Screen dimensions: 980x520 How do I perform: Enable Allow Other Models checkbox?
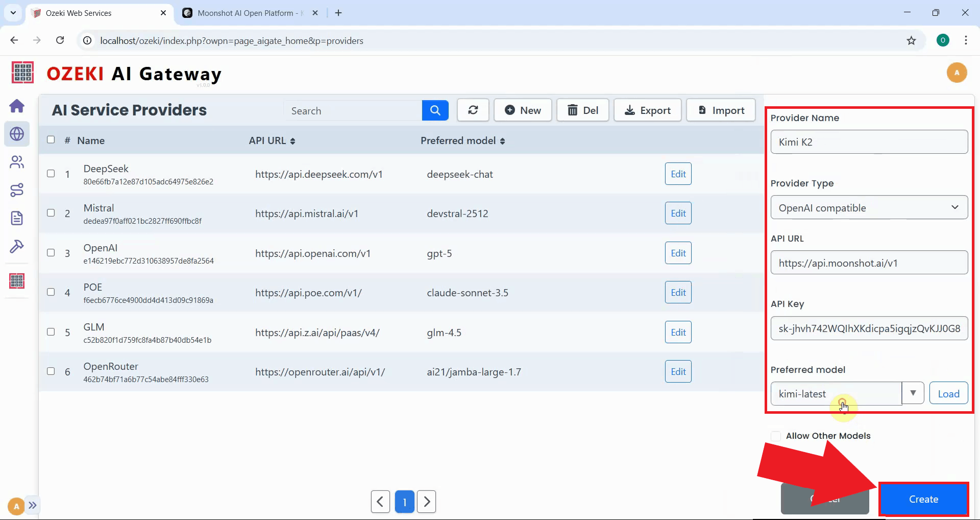[776, 436]
